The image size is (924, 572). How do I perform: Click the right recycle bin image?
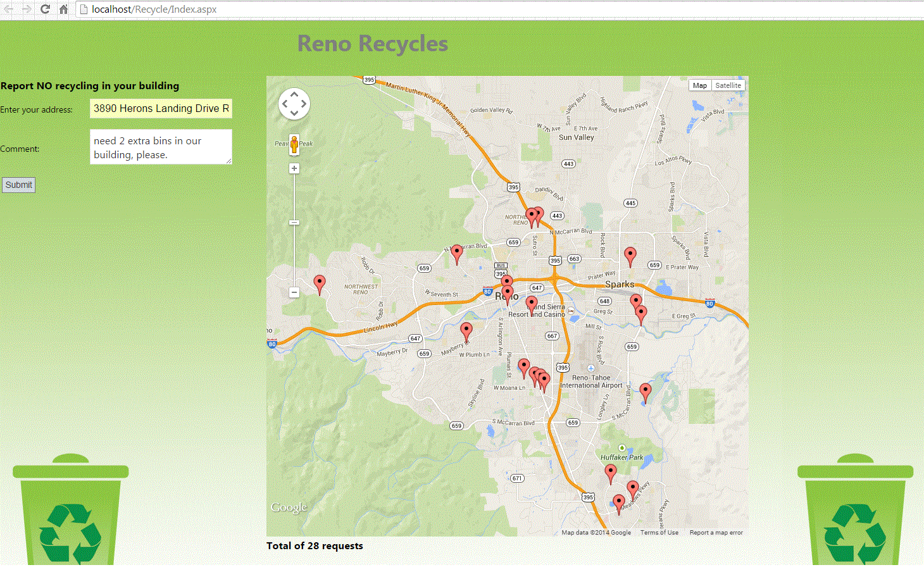point(856,509)
